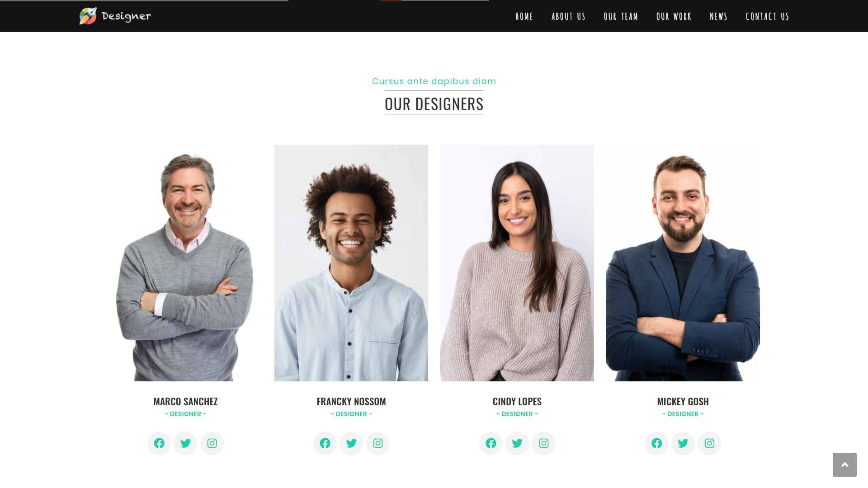Click Cindy Lopes's portrait photo

click(517, 263)
